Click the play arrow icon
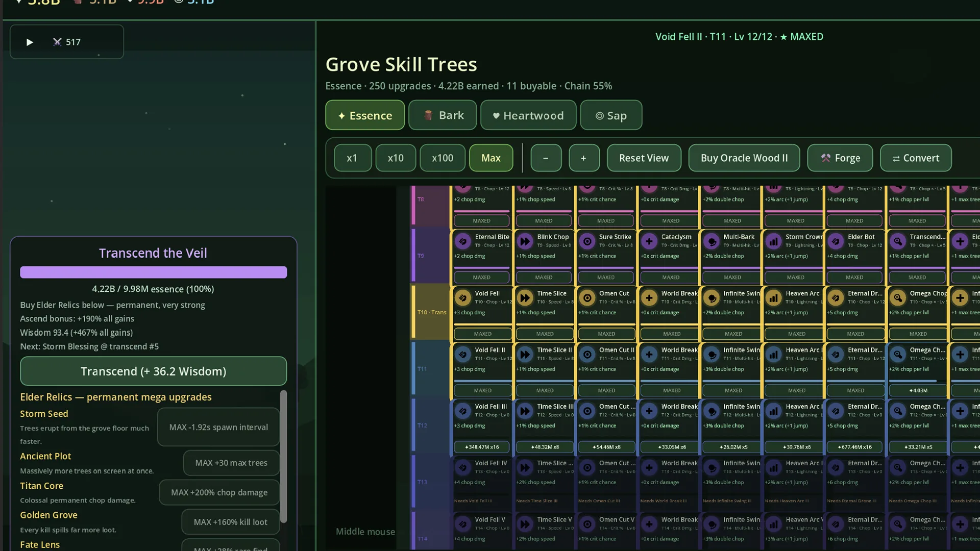Screen dimensions: 980x551 [30, 42]
